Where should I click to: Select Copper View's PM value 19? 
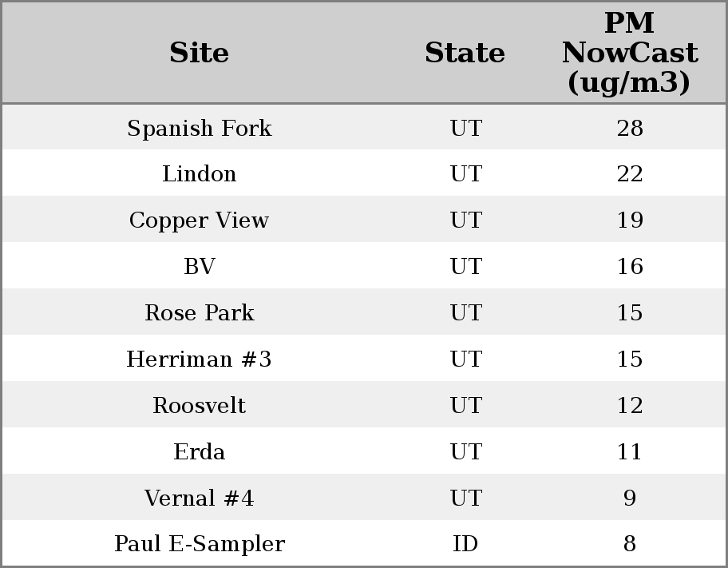[x=629, y=220]
